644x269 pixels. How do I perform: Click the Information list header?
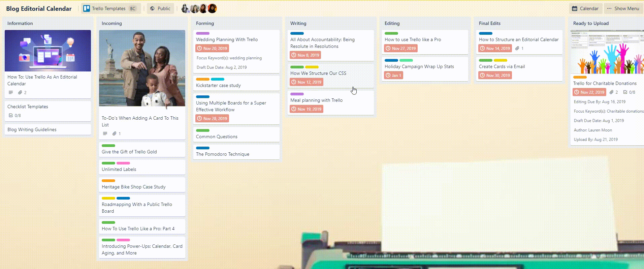click(x=20, y=23)
